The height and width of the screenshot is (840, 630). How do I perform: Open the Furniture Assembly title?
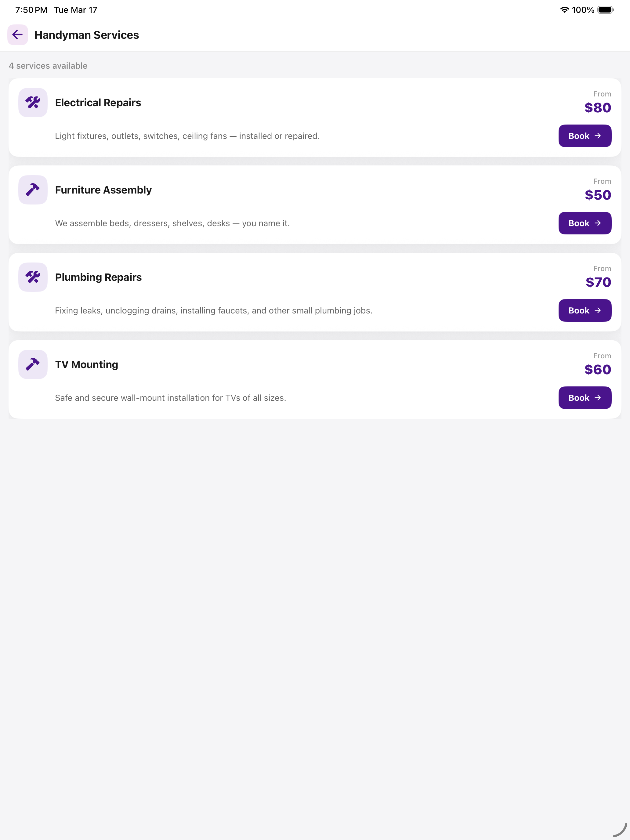point(103,190)
